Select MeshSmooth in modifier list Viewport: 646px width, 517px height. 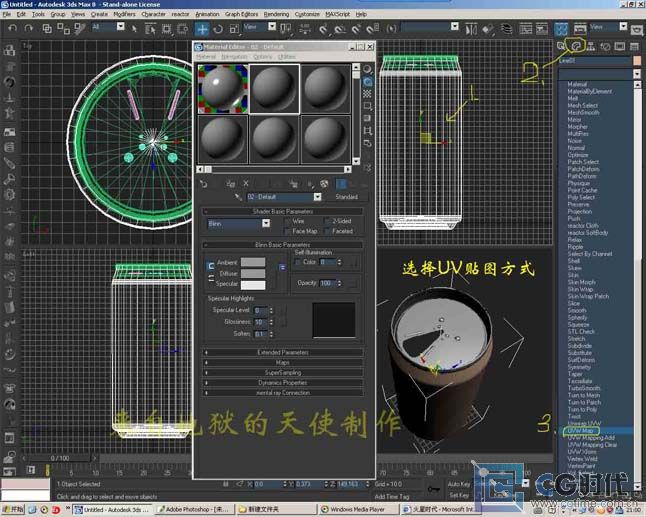583,112
